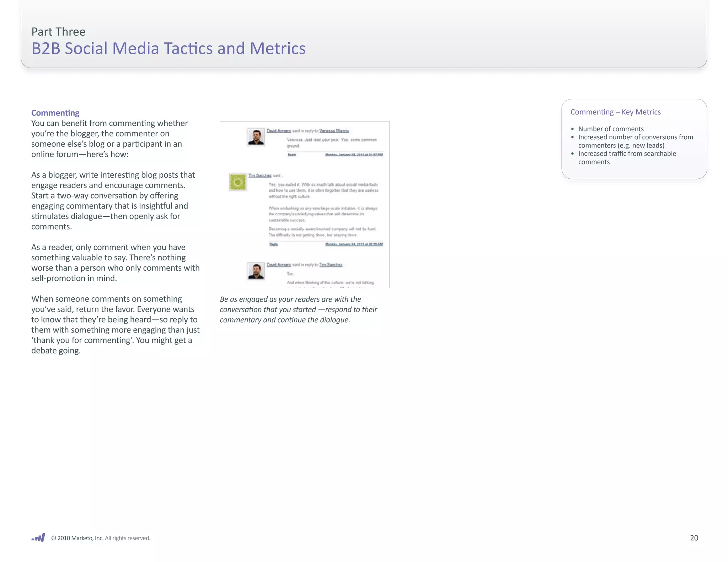This screenshot has width=728, height=562.
Task: Open David Armano link in first comment
Action: pyautogui.click(x=279, y=131)
